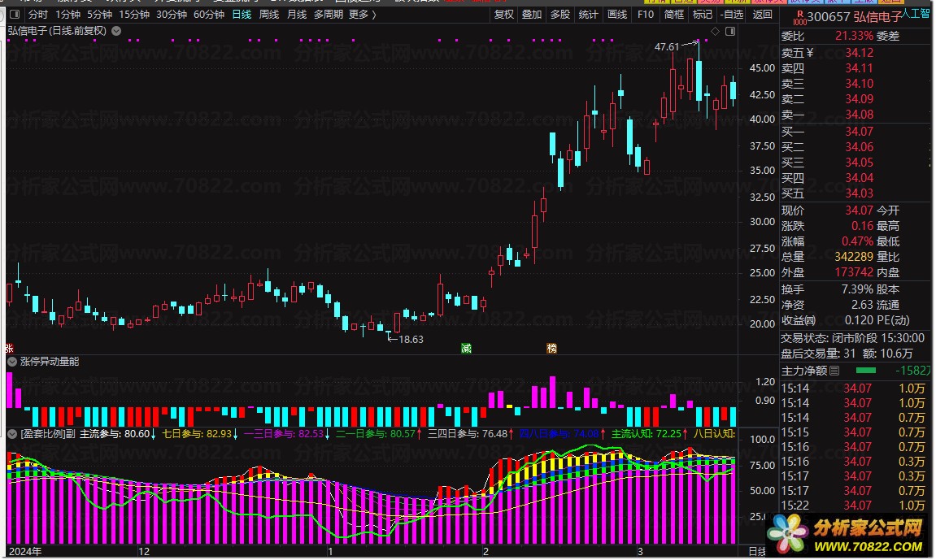Click the diamond icon above the price axis
Screen dimensions: 936x560
click(x=715, y=31)
